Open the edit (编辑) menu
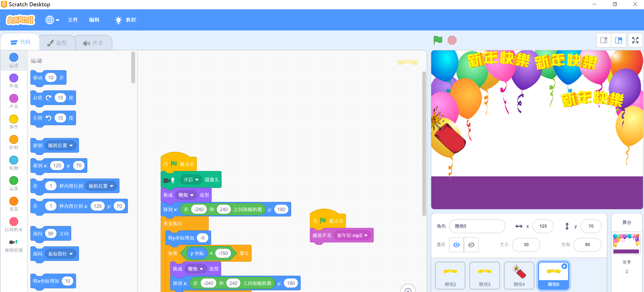Screen dimensions: 644x292 pos(94,20)
